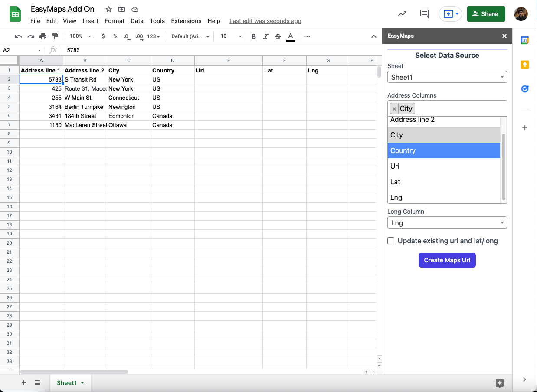Check the cloud save status icon
The image size is (537, 392).
click(x=135, y=9)
